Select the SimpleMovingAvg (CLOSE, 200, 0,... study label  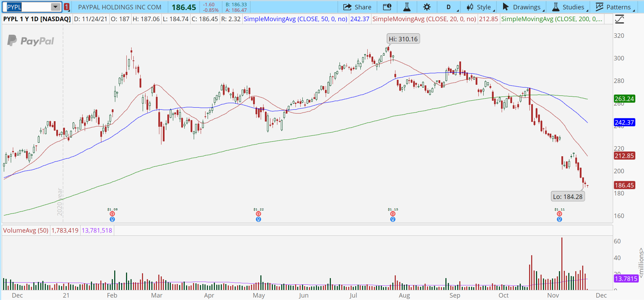tap(552, 19)
